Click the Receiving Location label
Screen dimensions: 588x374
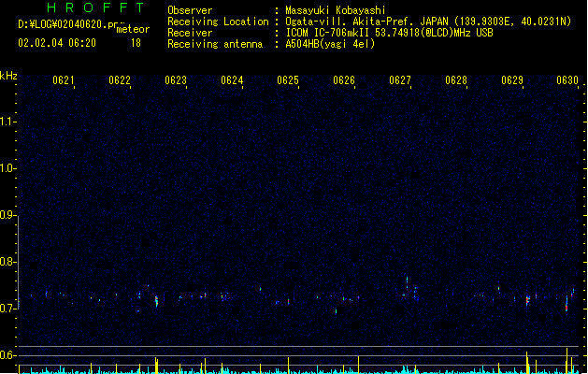point(218,22)
